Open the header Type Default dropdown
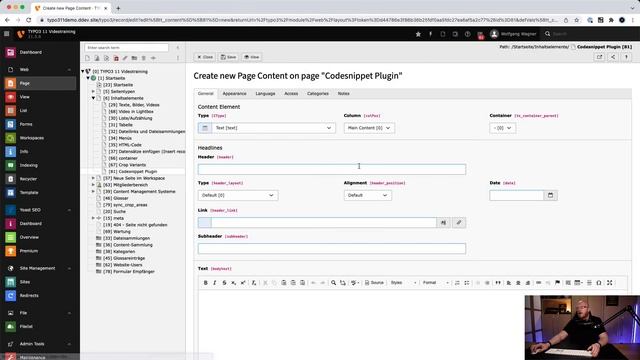The height and width of the screenshot is (360, 640). click(238, 196)
